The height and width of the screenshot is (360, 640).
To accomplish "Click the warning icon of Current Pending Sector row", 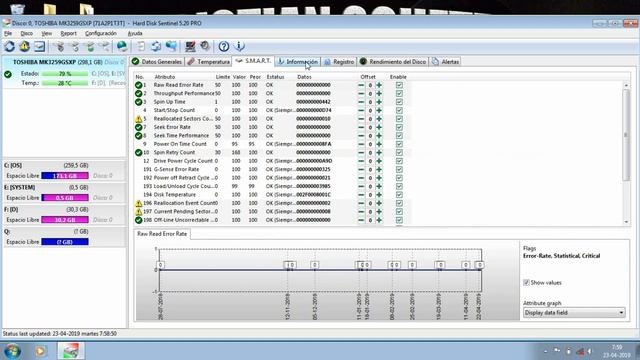I will (138, 211).
